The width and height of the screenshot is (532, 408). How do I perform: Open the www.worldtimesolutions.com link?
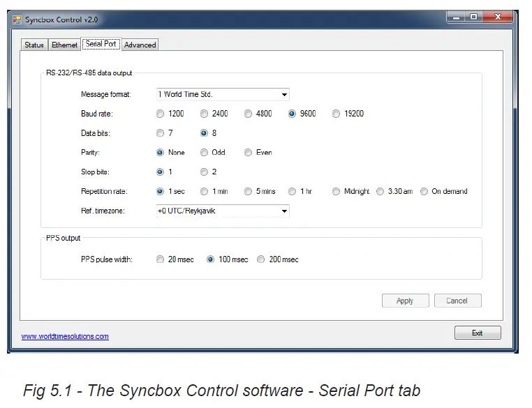[x=65, y=336]
